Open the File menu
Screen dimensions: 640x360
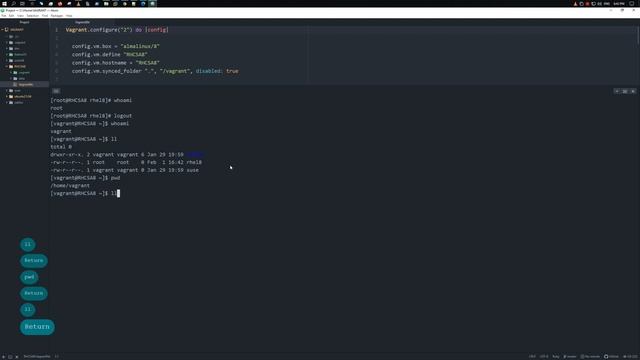click(3, 16)
